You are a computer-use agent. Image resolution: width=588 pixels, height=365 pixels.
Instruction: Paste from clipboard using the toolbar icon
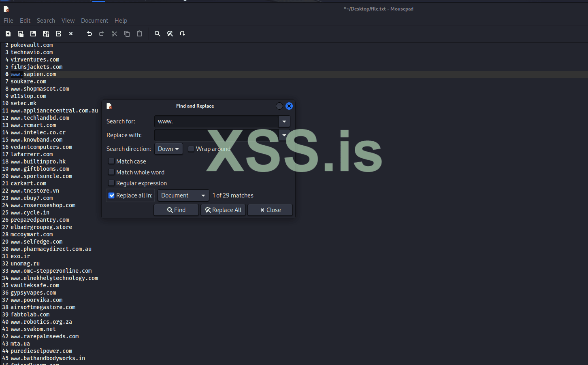[139, 34]
